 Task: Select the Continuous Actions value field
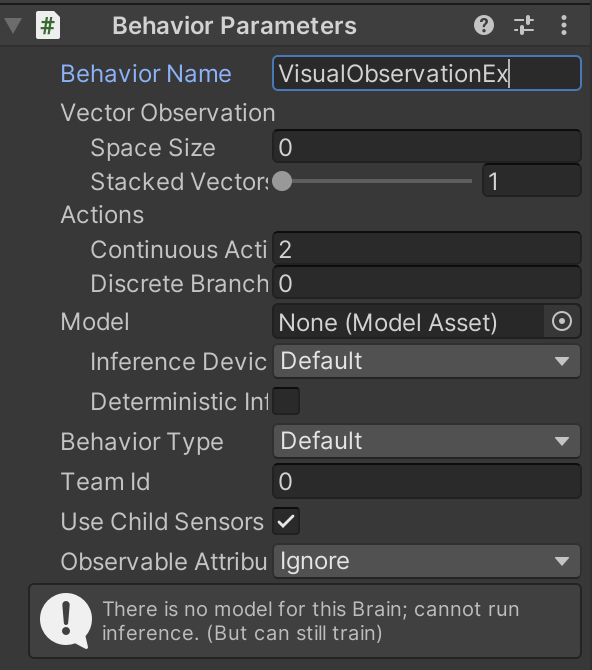[x=427, y=249]
